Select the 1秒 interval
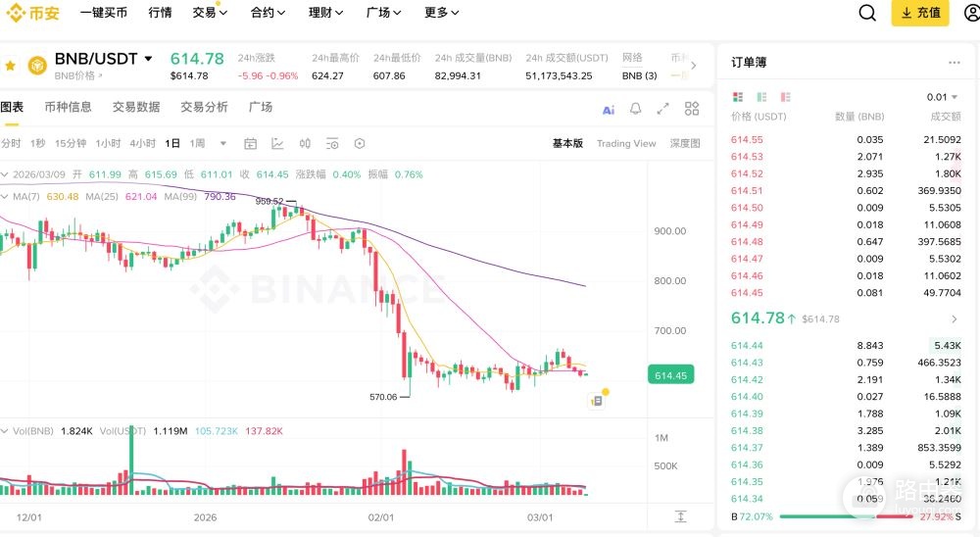 pyautogui.click(x=38, y=143)
